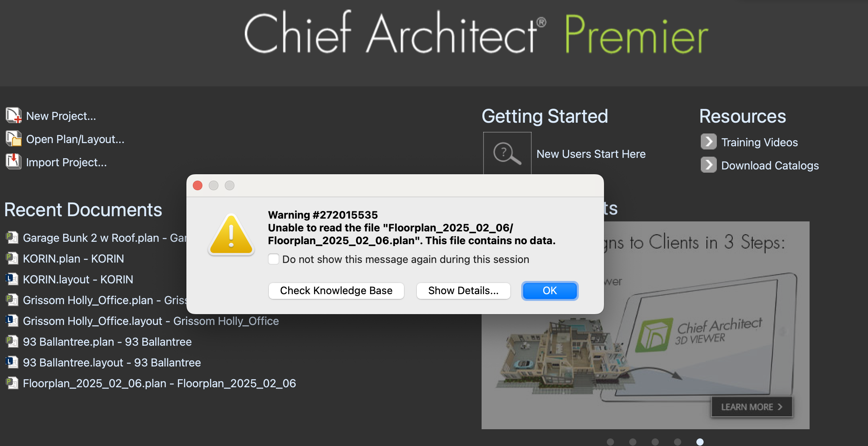Open 93 Ballantree.layout recent document
The width and height of the screenshot is (868, 446).
coord(112,362)
